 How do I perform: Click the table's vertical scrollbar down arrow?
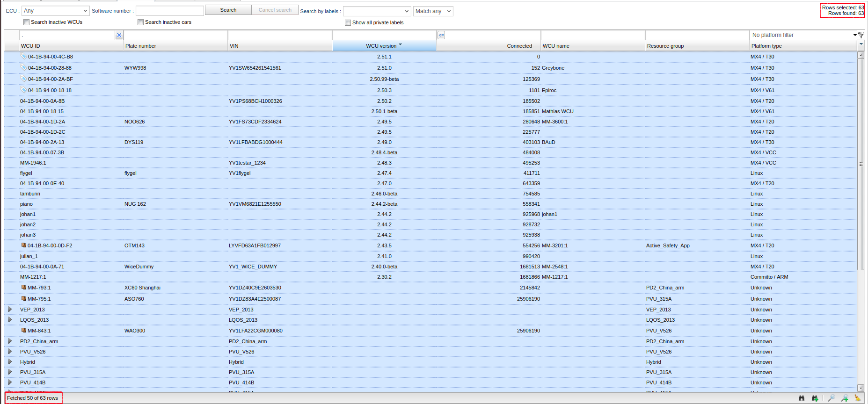861,388
